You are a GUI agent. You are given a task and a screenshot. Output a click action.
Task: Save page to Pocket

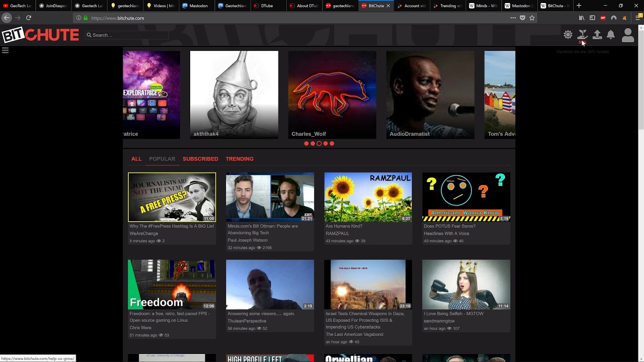522,18
